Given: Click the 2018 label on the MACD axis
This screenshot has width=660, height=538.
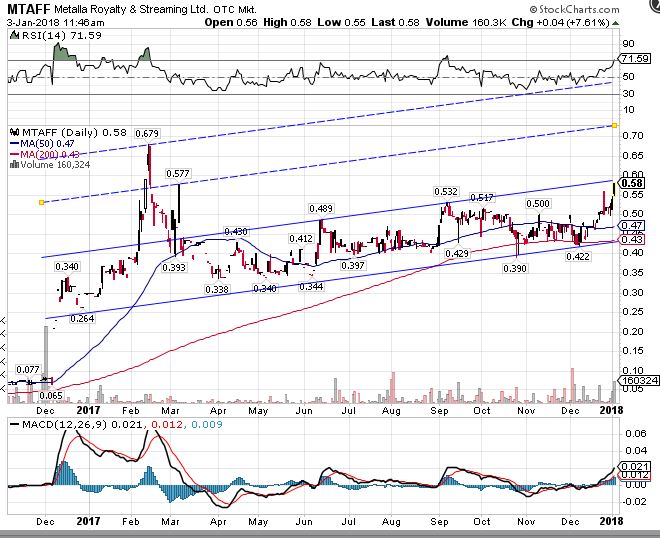Looking at the screenshot, I should tap(612, 521).
